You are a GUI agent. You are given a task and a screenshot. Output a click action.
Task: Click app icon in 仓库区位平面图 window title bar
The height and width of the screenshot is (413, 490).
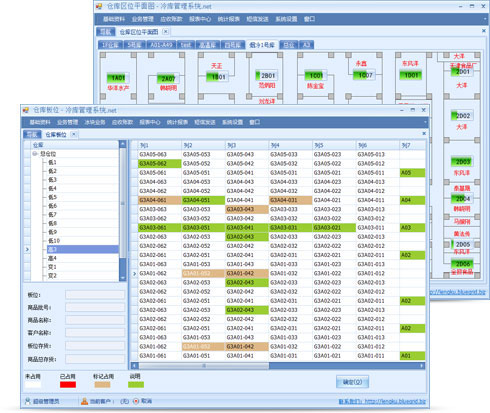click(x=99, y=6)
